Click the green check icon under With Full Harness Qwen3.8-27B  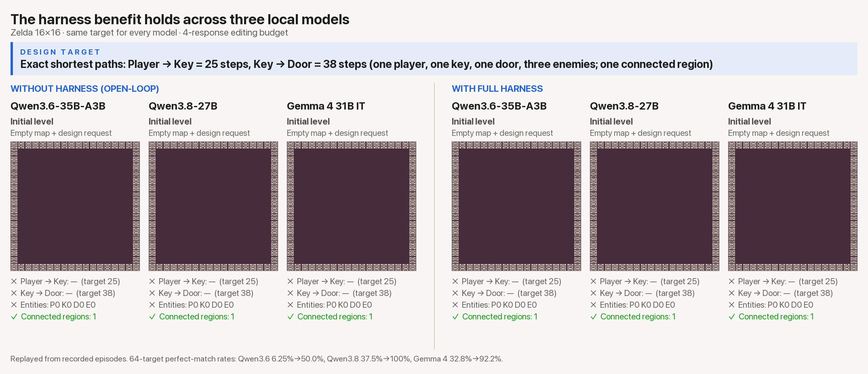[x=594, y=317]
